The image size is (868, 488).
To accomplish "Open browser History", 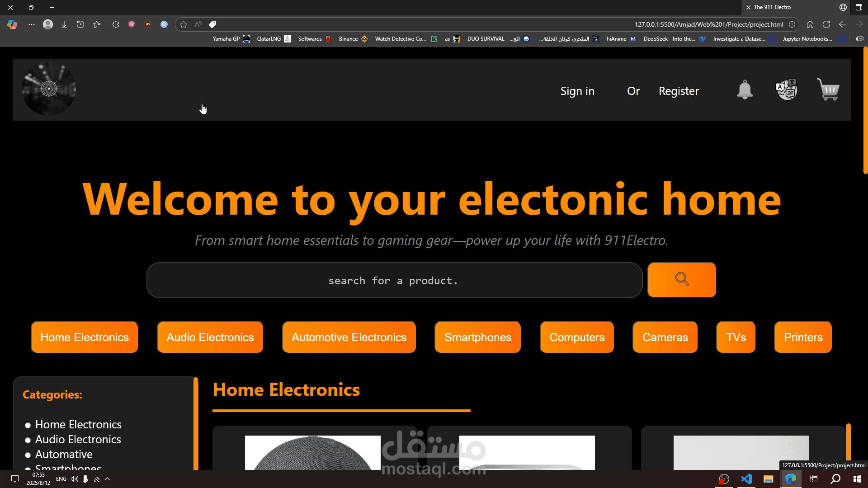I will tap(80, 24).
